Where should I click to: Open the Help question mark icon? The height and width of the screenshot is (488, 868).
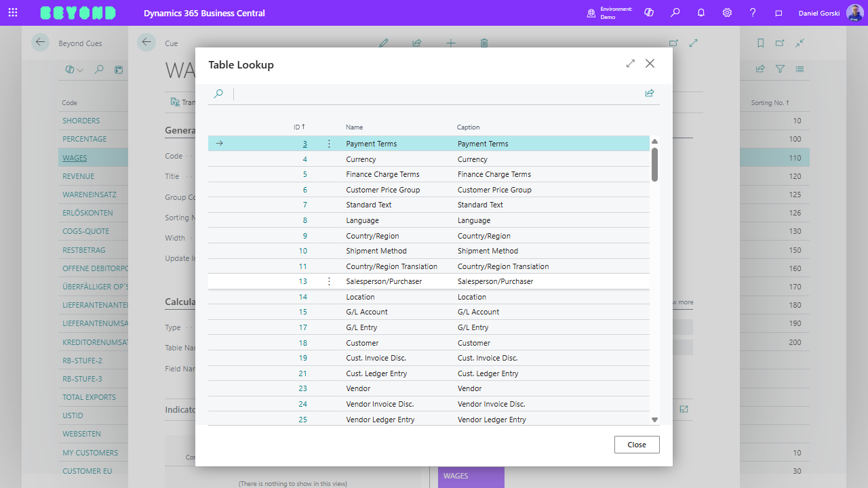[x=753, y=13]
